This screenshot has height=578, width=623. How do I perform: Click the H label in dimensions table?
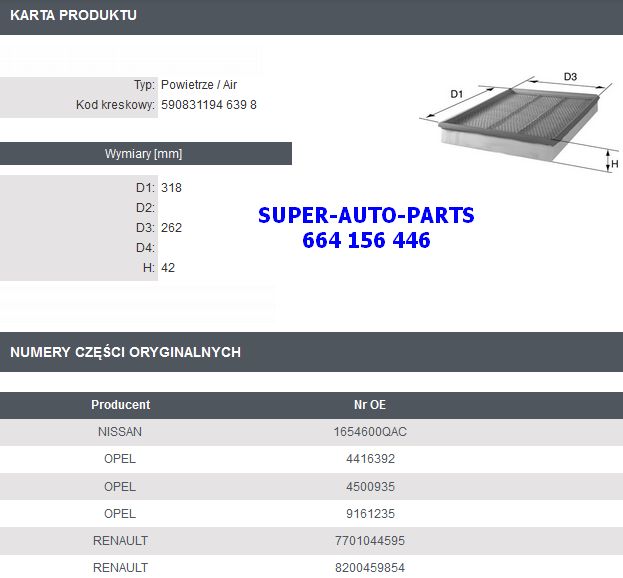[x=149, y=268]
